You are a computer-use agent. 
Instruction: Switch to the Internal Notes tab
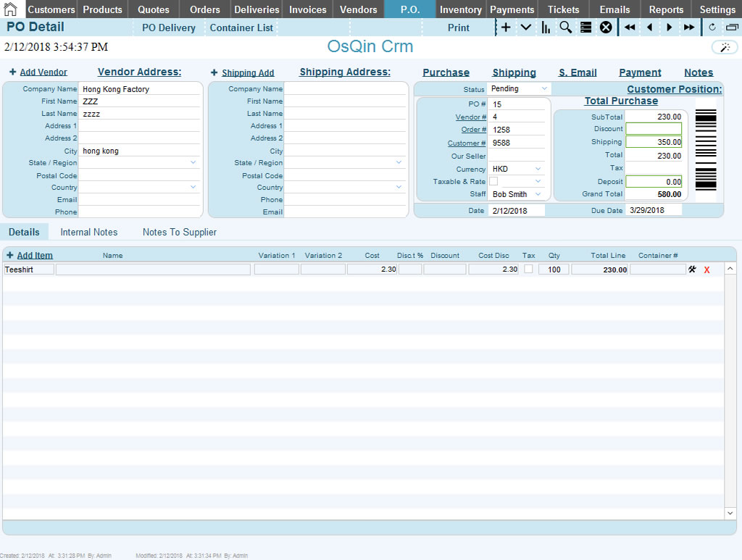pyautogui.click(x=89, y=233)
